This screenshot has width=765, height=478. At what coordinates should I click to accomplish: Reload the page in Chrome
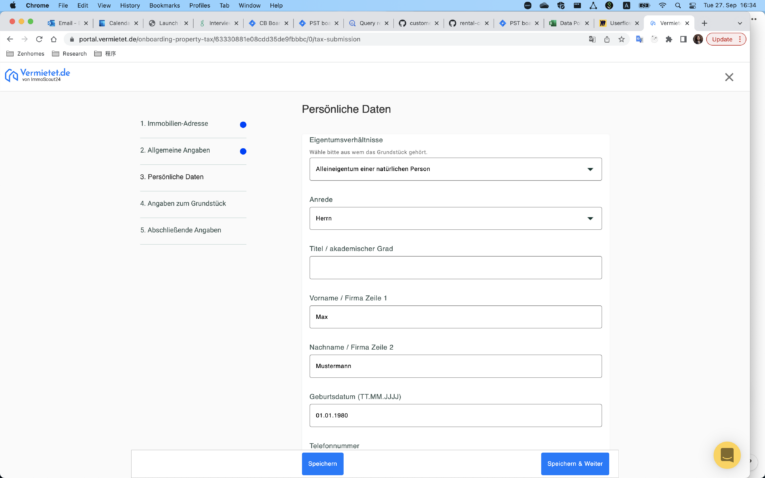[39, 39]
